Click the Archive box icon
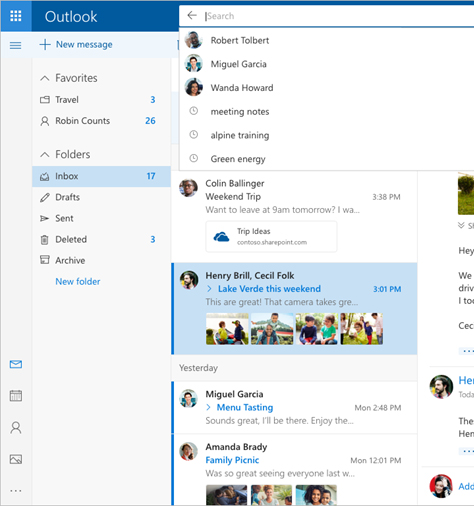The image size is (474, 506). point(45,260)
